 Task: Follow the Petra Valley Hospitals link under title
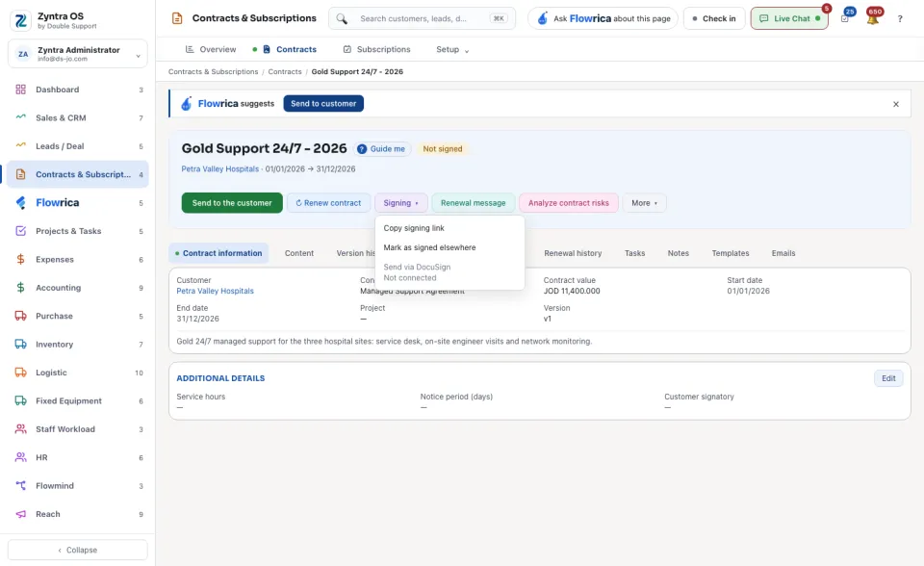(x=219, y=169)
